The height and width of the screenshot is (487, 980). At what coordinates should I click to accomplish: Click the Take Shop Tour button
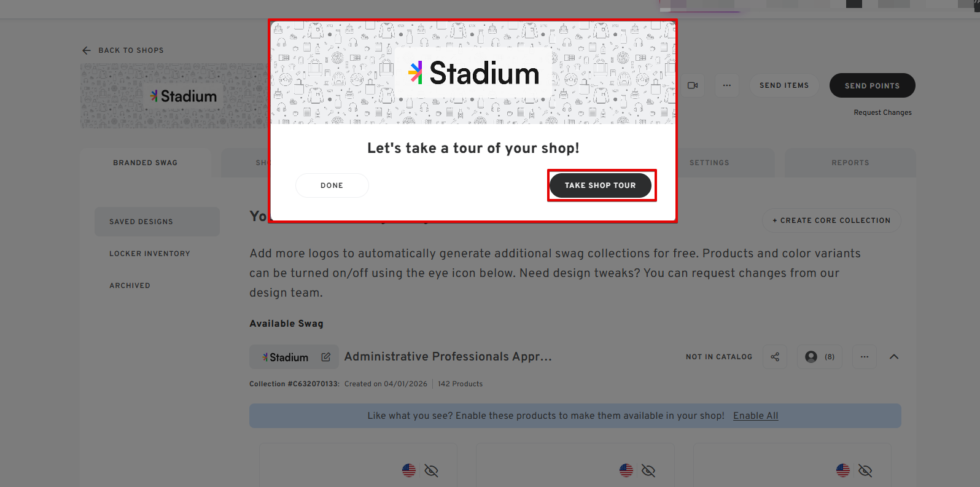(x=601, y=185)
